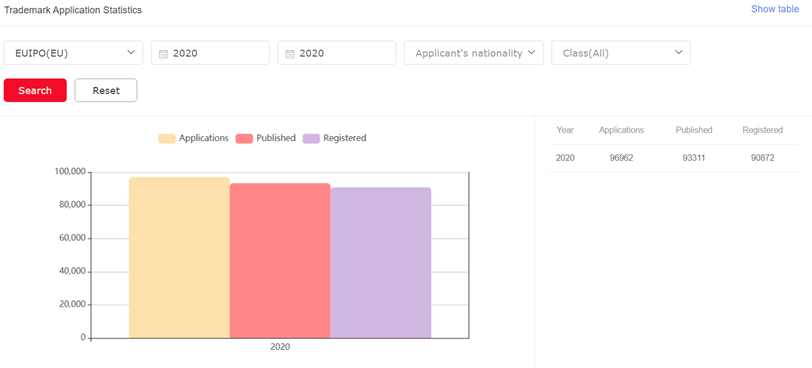Toggle Registered series in chart legend
Screen dimensions: 812x368
click(335, 138)
